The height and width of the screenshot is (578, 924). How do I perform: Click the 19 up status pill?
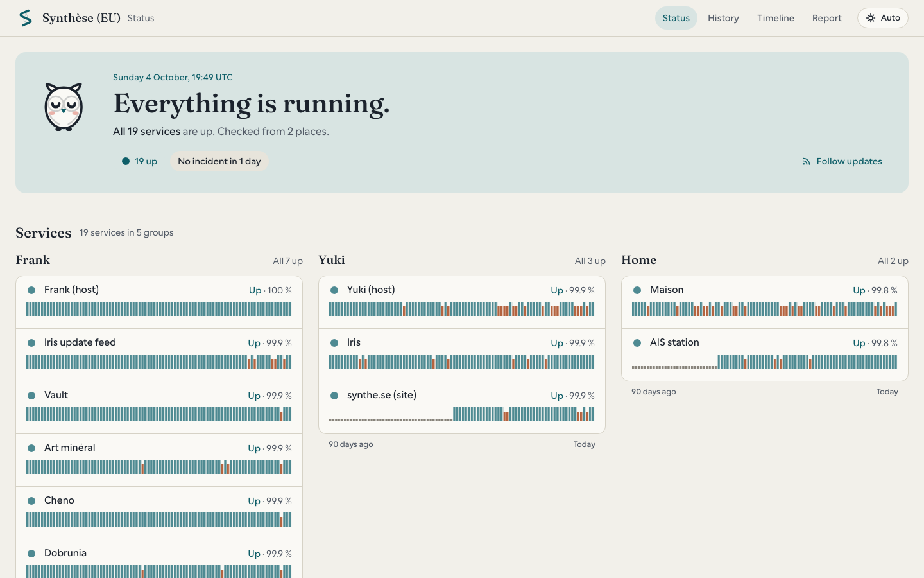click(x=140, y=161)
